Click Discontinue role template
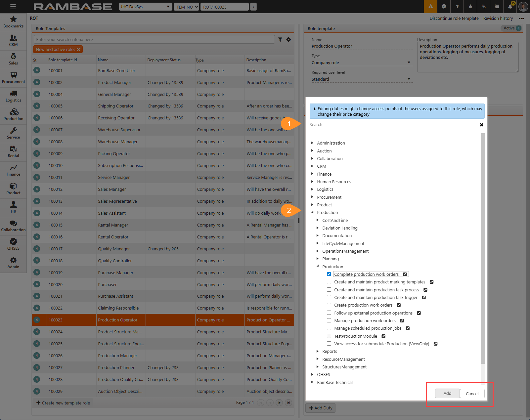The width and height of the screenshot is (530, 420). [x=454, y=19]
